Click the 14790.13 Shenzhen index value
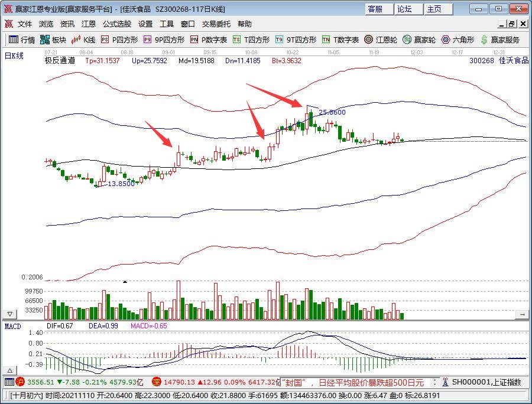This screenshot has width=532, height=404. [x=179, y=382]
